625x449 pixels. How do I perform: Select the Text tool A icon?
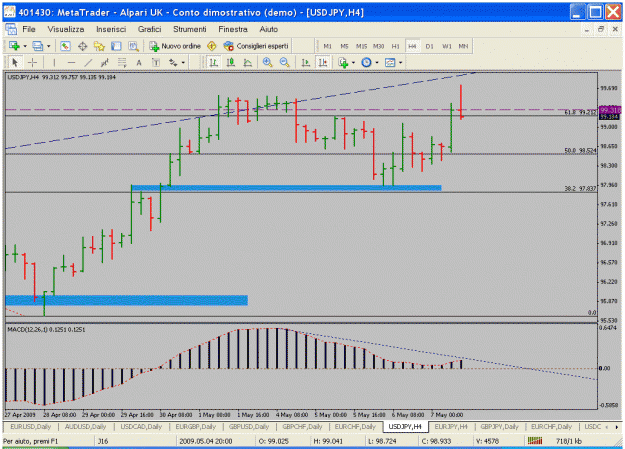(139, 63)
